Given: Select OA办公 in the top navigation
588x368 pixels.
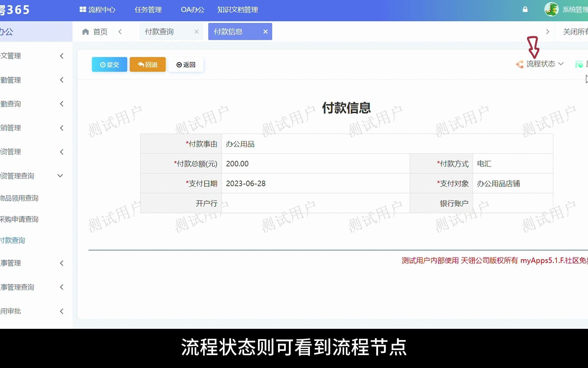Looking at the screenshot, I should [192, 10].
